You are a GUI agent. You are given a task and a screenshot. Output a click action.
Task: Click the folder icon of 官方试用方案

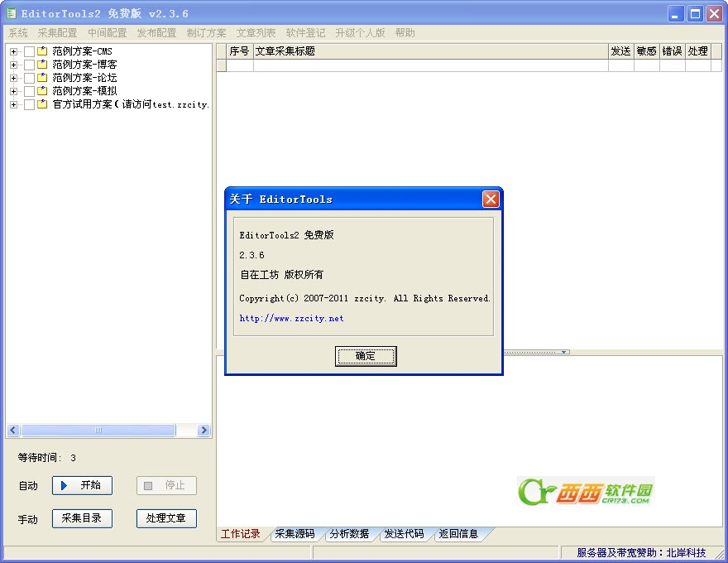point(42,104)
